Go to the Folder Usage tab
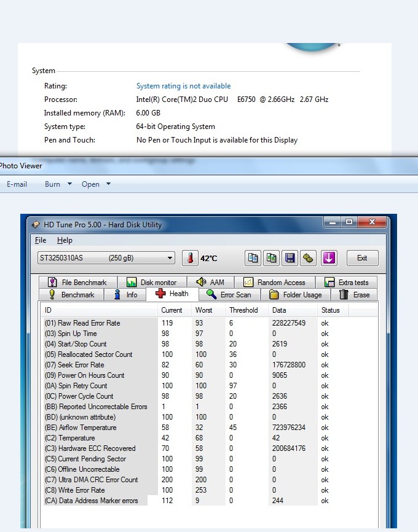 [x=295, y=295]
